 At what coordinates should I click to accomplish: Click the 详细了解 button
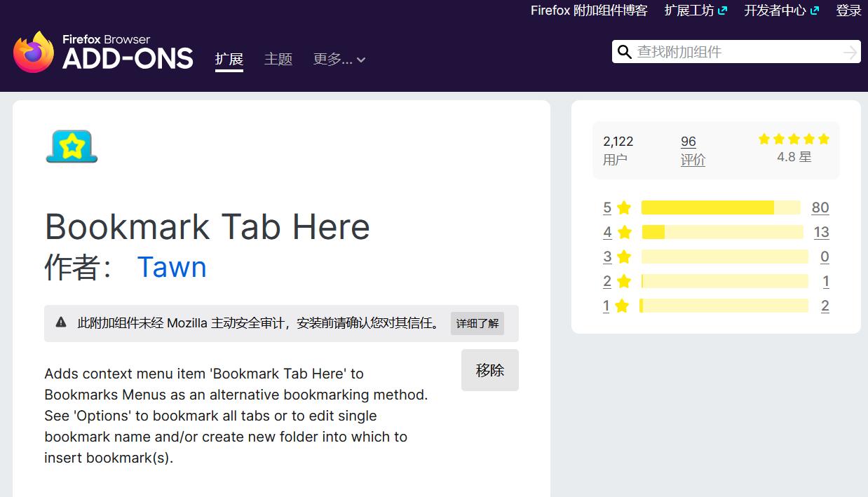[x=477, y=323]
